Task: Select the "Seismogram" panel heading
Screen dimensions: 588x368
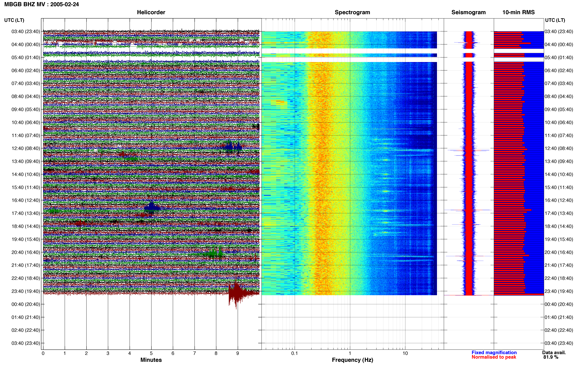Action: (469, 12)
